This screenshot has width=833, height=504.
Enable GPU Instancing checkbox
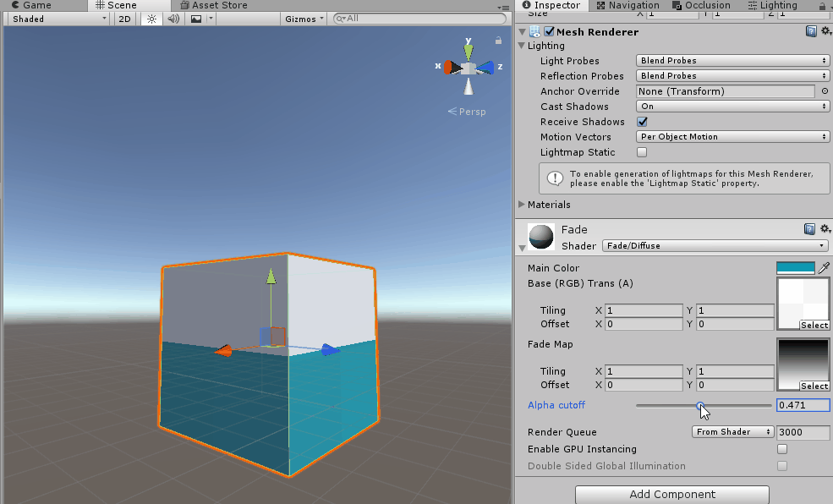click(x=781, y=449)
